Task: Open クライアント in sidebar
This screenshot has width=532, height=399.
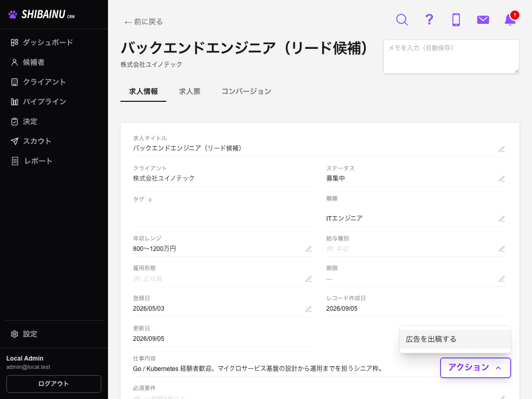Action: click(38, 82)
